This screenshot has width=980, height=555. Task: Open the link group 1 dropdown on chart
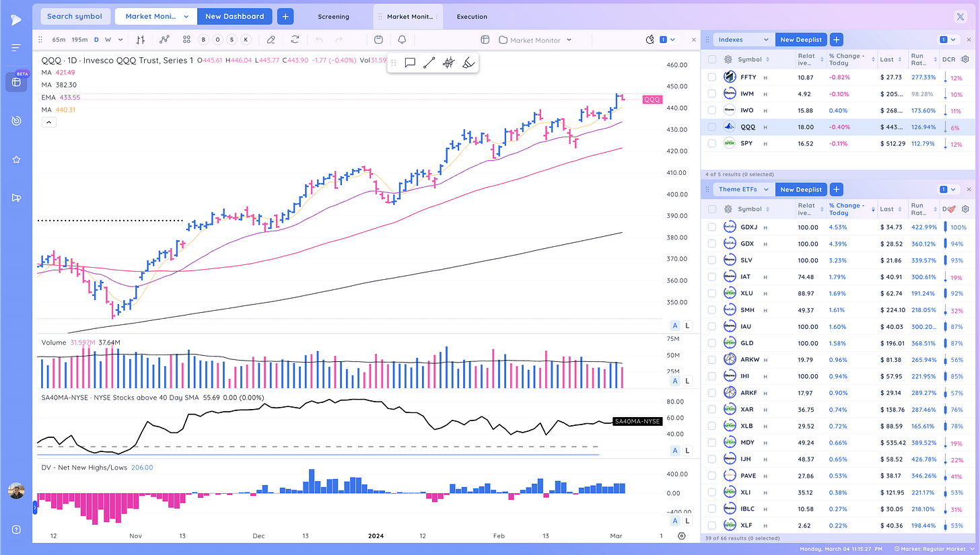pos(668,40)
